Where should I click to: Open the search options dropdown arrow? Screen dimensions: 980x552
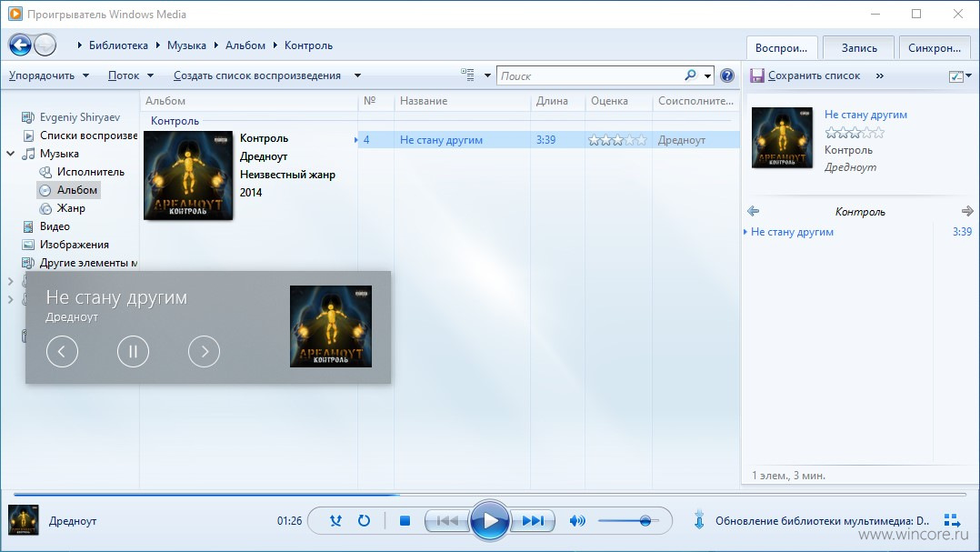tap(707, 76)
